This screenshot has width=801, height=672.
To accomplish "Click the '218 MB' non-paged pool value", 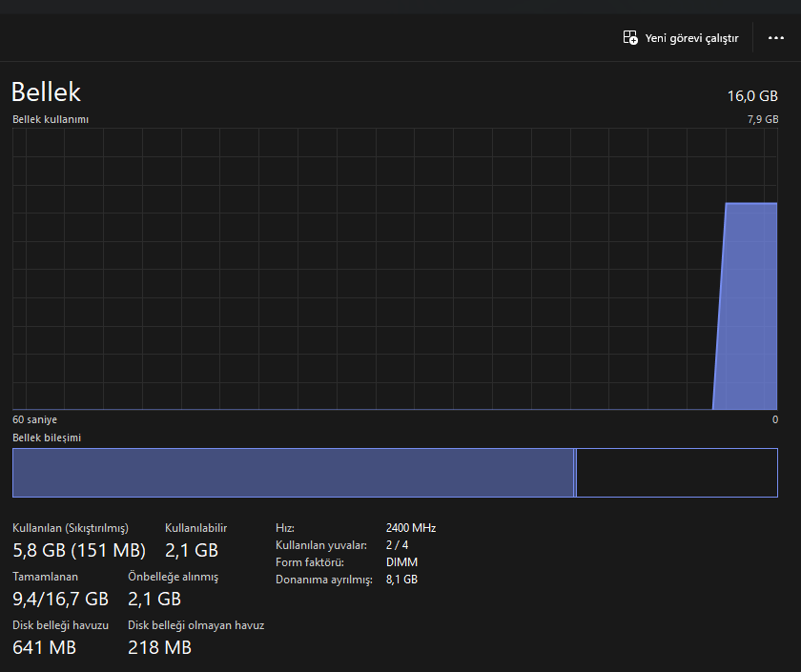I will point(159,648).
